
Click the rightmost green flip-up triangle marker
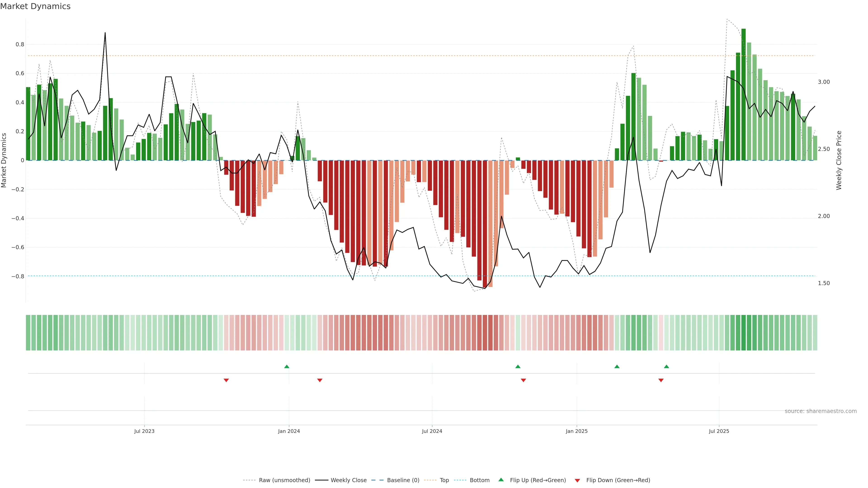[x=666, y=366]
